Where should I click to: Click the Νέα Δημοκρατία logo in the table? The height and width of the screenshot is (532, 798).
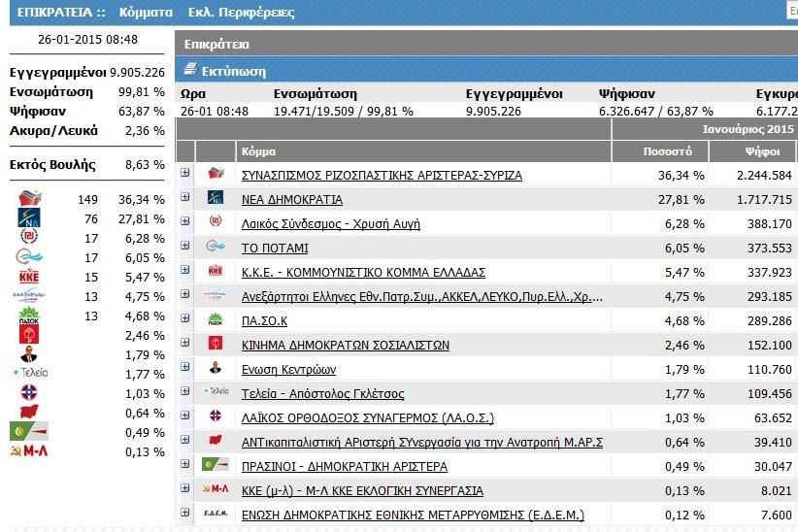tap(216, 197)
